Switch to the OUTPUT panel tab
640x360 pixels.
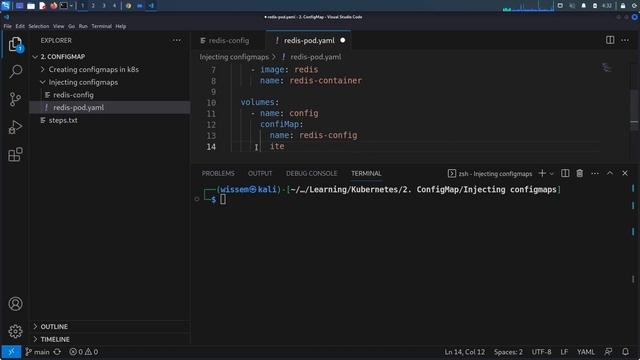pos(260,173)
